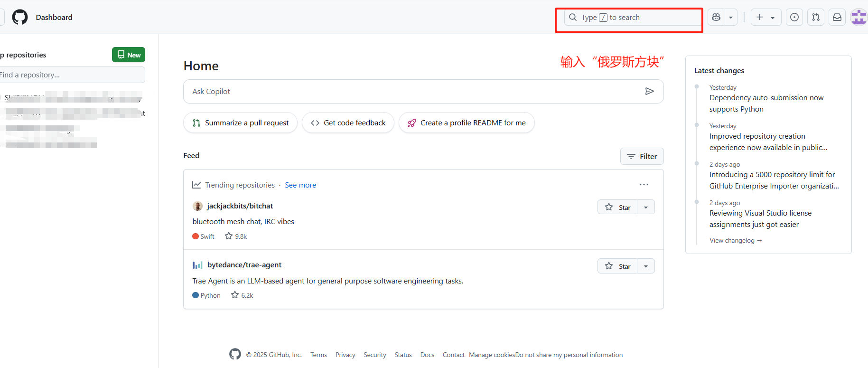Open footer GitHub logo
868x368 pixels.
(x=235, y=354)
